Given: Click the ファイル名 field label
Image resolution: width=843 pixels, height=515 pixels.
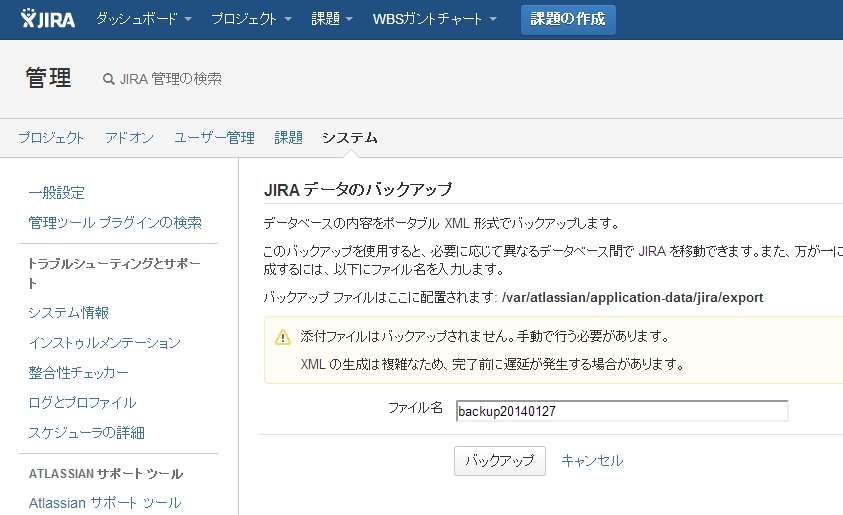Looking at the screenshot, I should pyautogui.click(x=415, y=408).
